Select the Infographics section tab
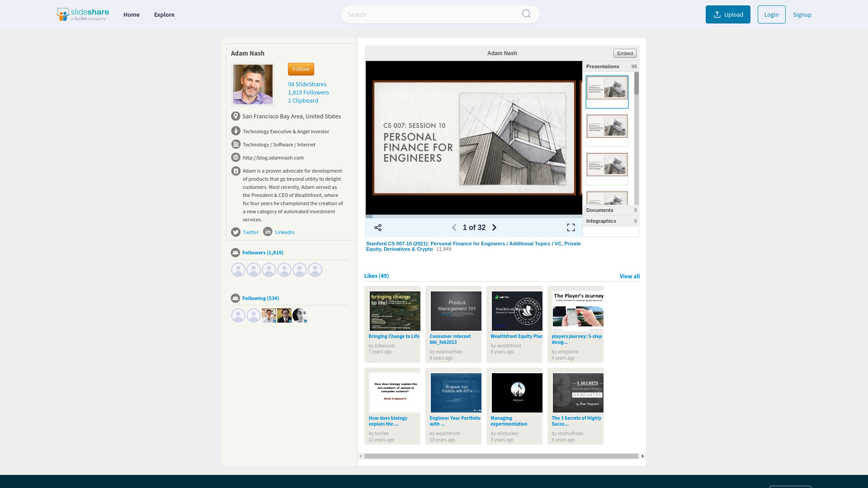Screen dimensions: 868x488 (x=611, y=221)
